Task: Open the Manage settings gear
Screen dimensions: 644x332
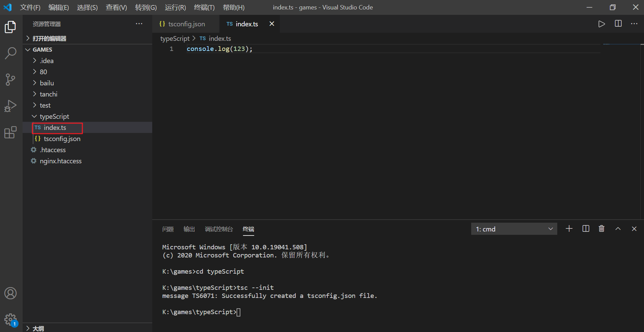Action: [x=10, y=320]
